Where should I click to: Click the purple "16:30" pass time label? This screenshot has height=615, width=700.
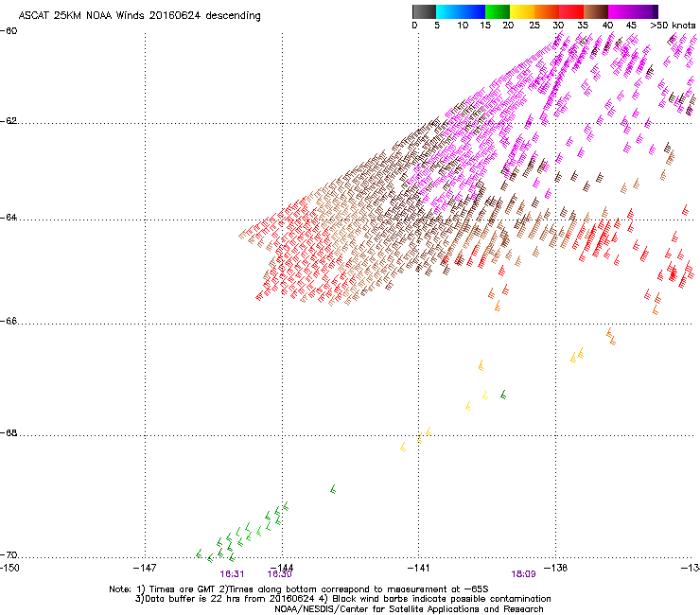[279, 574]
